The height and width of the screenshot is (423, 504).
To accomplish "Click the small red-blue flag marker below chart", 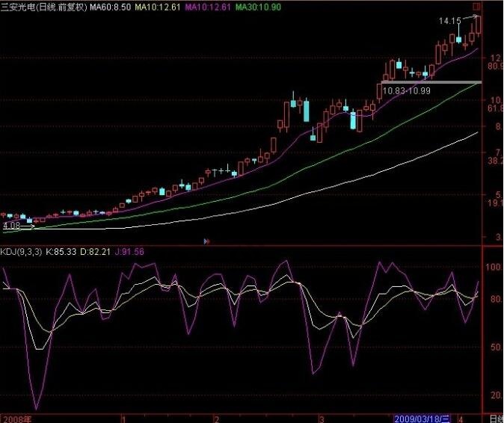I will click(206, 241).
